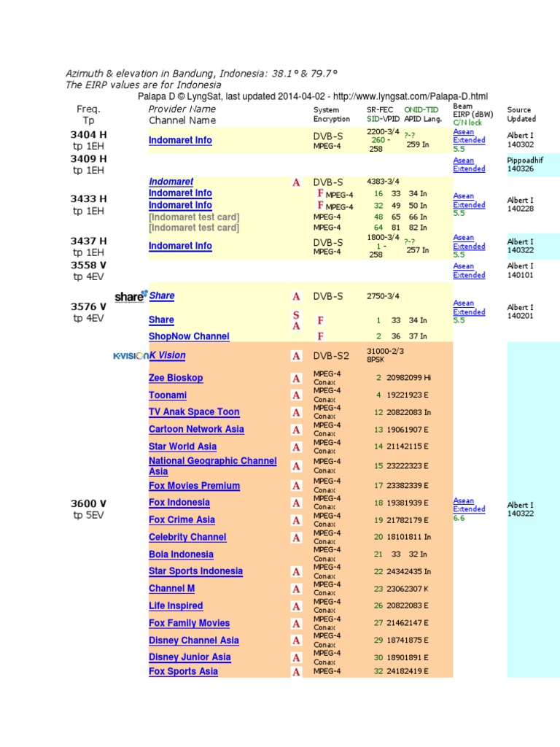The height and width of the screenshot is (747, 560).
Task: Open the Fox Crime Asia link
Action: point(182,519)
